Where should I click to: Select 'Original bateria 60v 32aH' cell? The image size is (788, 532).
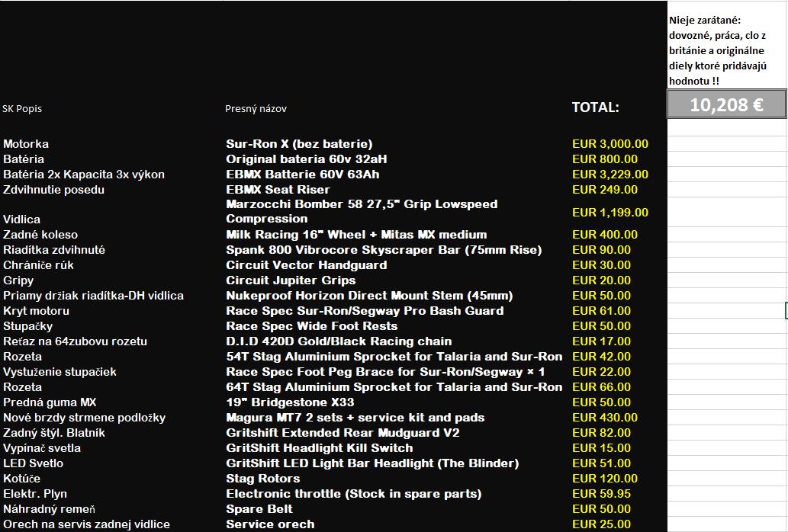(x=307, y=159)
